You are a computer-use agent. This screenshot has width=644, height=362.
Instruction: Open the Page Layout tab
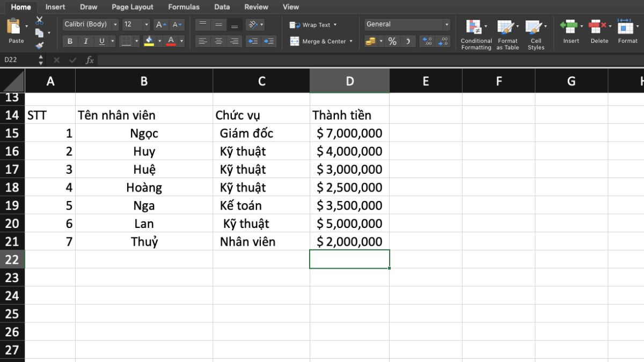(132, 7)
